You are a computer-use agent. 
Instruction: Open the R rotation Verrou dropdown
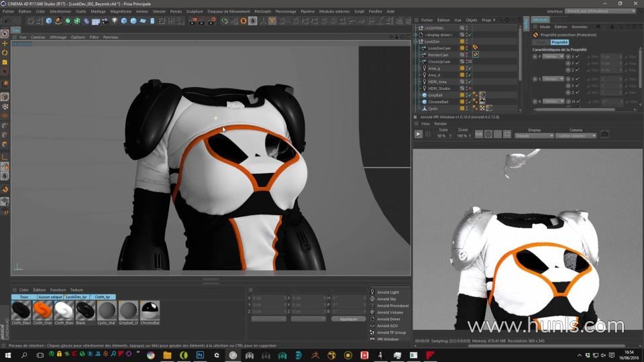tap(553, 101)
